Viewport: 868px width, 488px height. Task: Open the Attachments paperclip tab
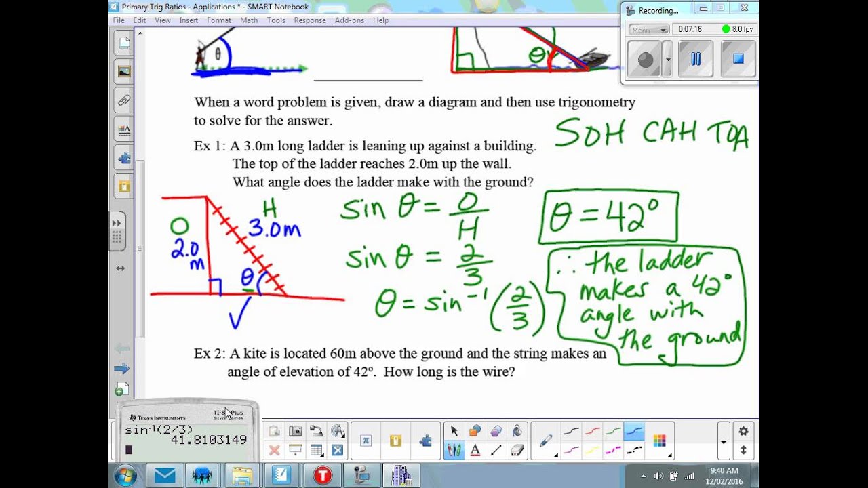124,101
